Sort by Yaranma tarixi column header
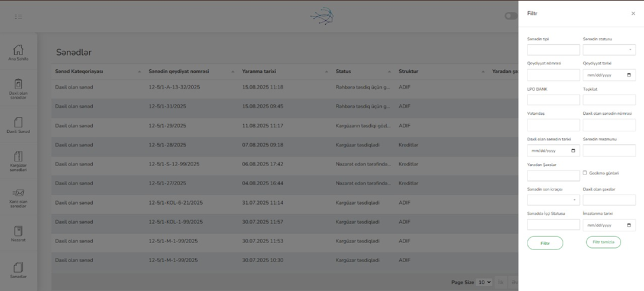Viewport: 644px width, 291px height. [259, 72]
